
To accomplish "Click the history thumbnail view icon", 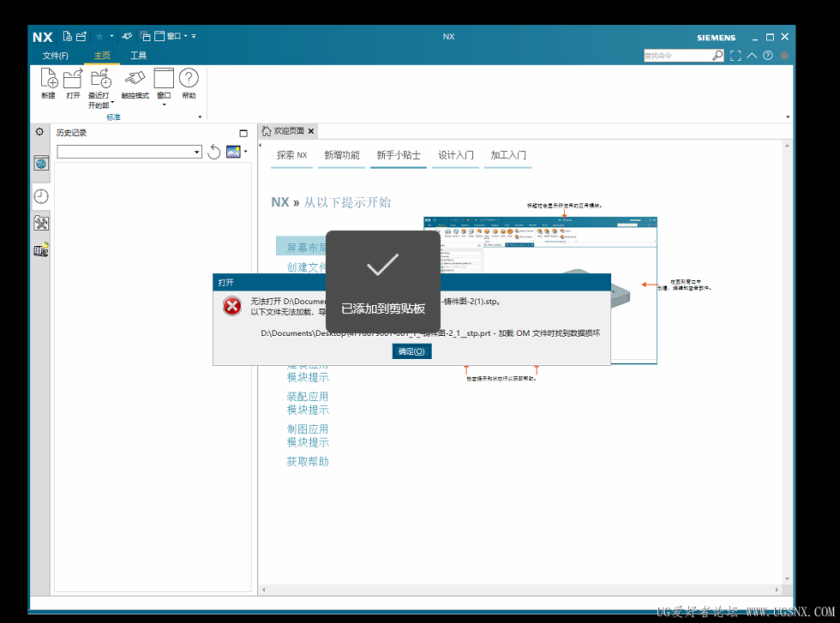I will [x=233, y=152].
